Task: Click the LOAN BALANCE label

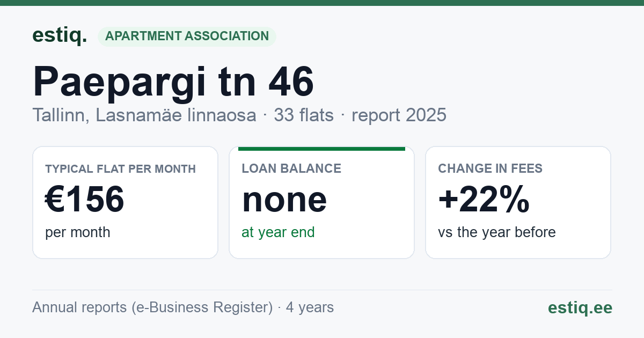Action: pyautogui.click(x=291, y=168)
